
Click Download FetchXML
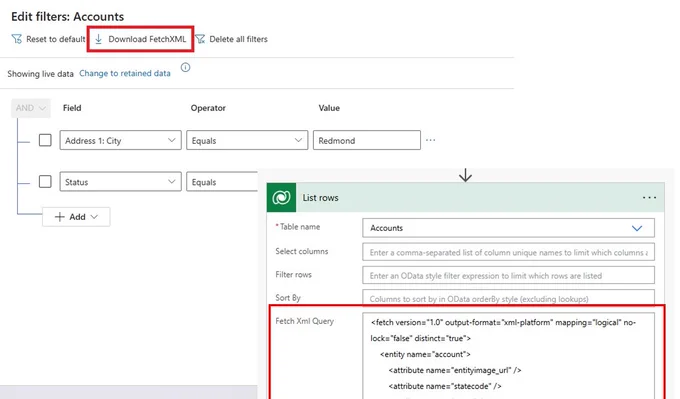(x=147, y=39)
